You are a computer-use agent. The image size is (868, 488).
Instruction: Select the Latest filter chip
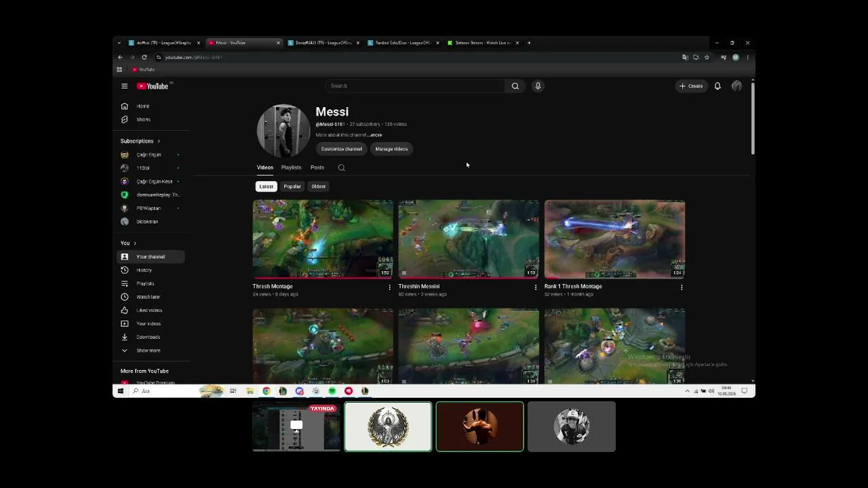(266, 186)
